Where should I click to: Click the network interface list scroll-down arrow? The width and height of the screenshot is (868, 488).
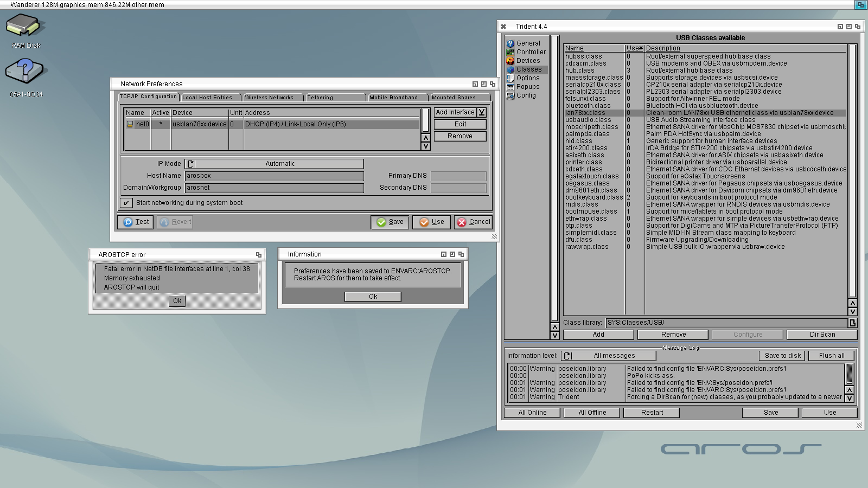(x=426, y=146)
